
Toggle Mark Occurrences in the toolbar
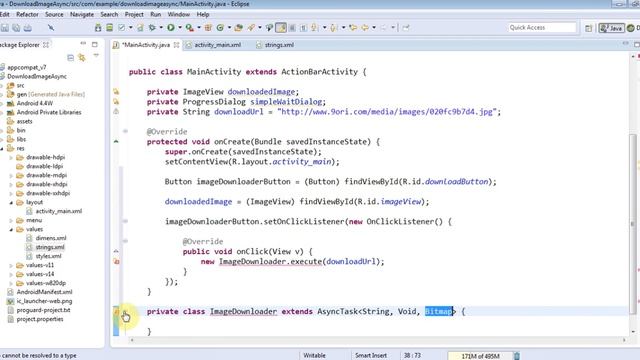281,27
